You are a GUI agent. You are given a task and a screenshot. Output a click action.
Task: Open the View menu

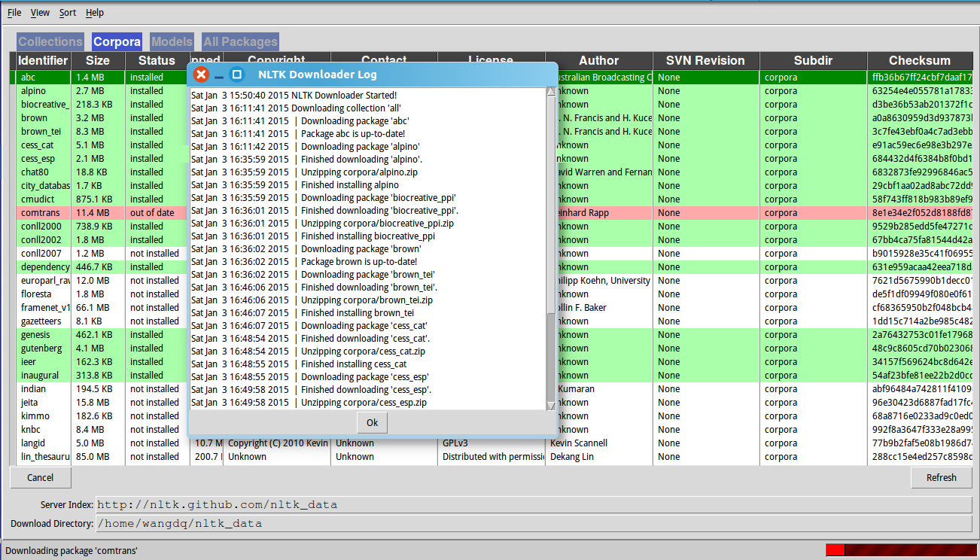pos(40,13)
